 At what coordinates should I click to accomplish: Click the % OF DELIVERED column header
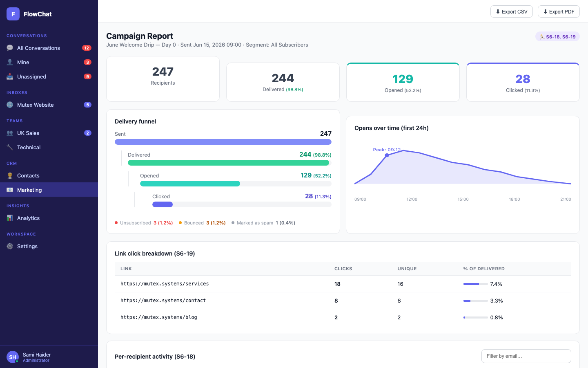click(484, 269)
